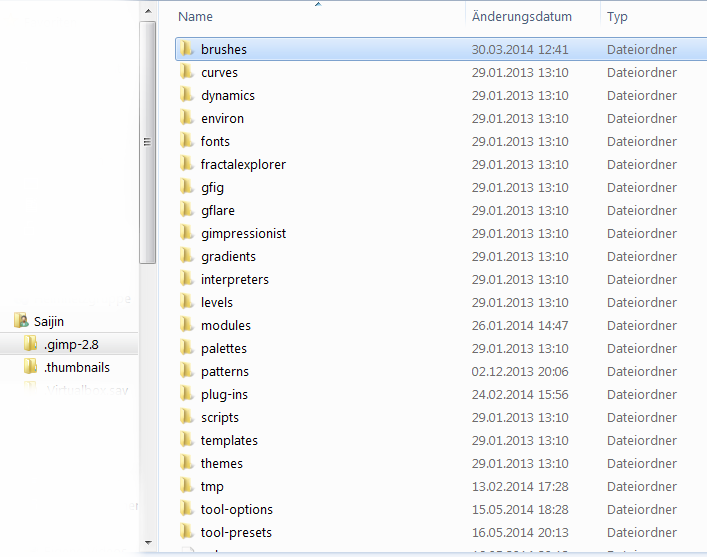Select the fonts folder name
This screenshot has height=557, width=707.
pos(215,142)
